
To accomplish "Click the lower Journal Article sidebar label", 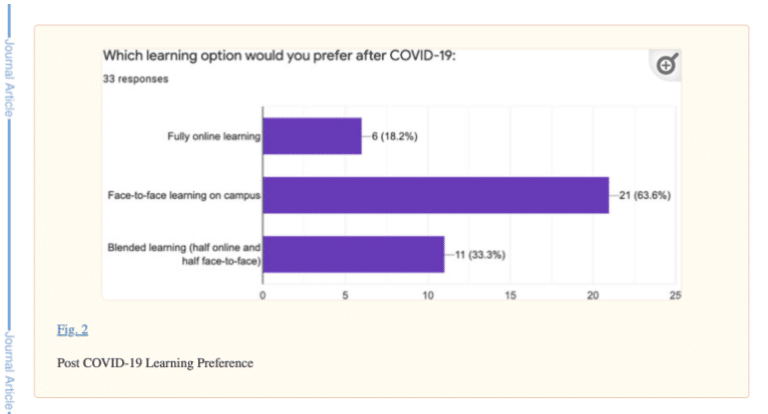I will pos(9,372).
